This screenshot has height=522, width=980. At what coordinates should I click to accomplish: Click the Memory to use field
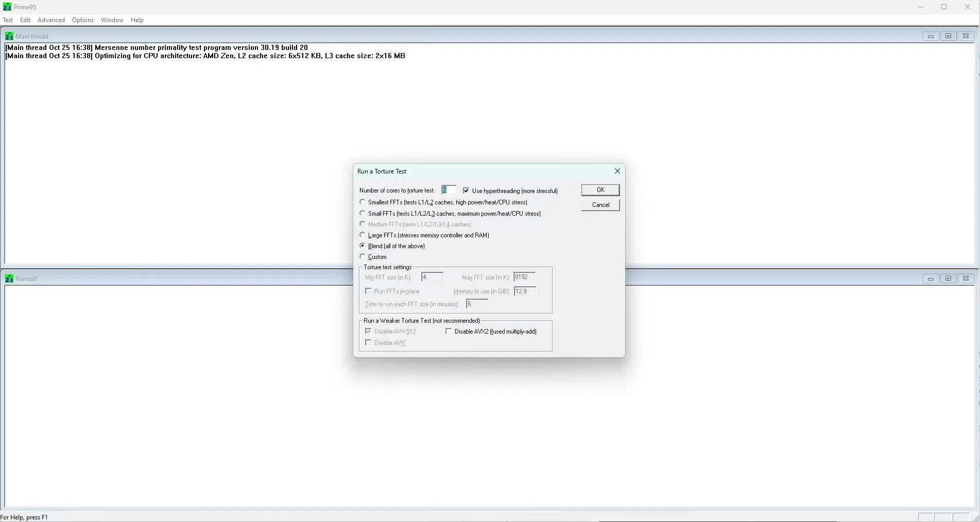(x=525, y=291)
